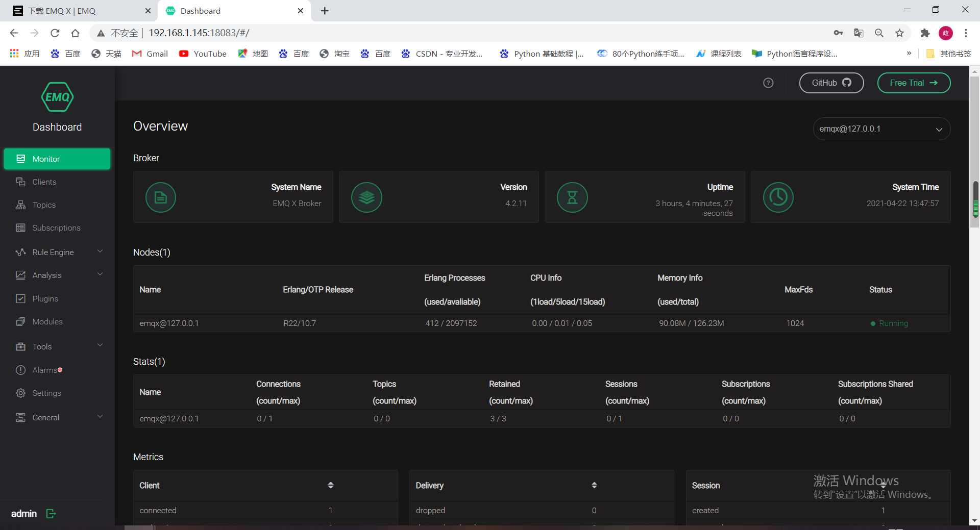Click the Retained 3 / 3 value
This screenshot has height=530, width=980.
tap(498, 419)
